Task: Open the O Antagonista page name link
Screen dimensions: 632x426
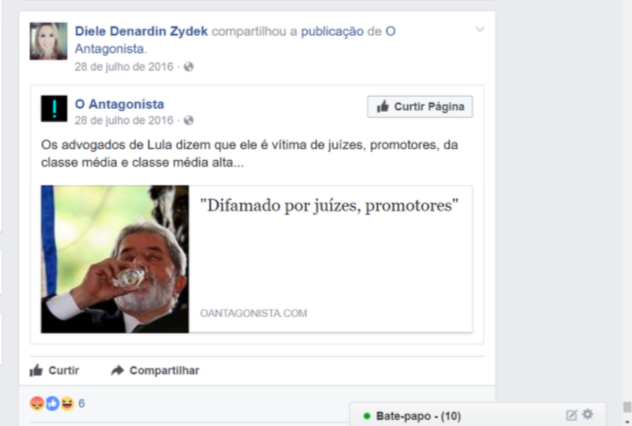Action: 119,104
